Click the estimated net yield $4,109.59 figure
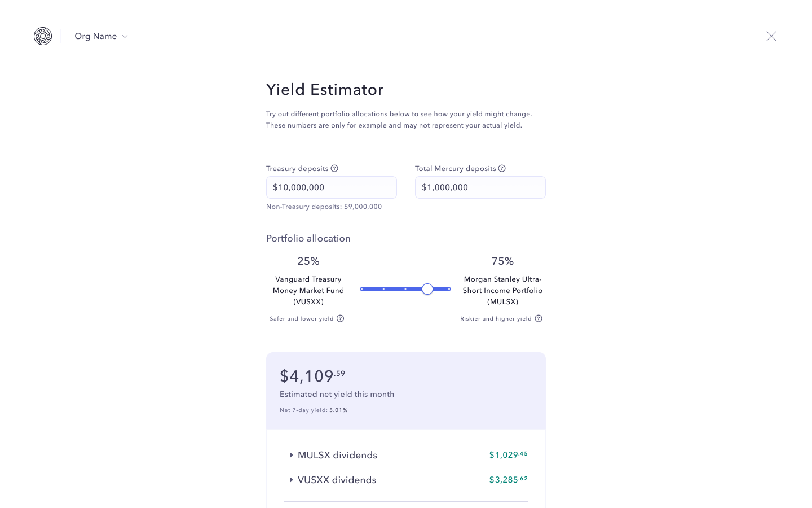Image resolution: width=812 pixels, height=508 pixels. (x=312, y=376)
